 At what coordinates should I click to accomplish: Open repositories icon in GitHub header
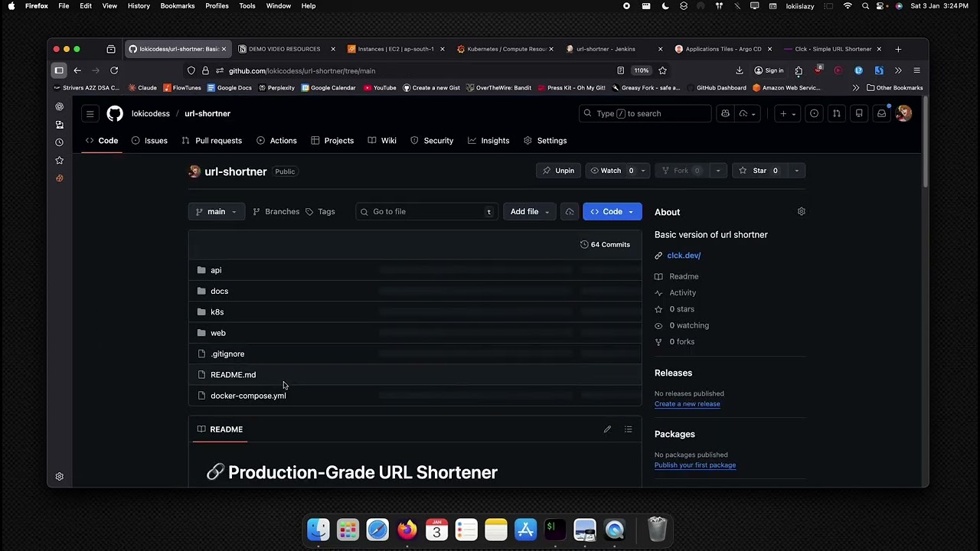coord(859,114)
